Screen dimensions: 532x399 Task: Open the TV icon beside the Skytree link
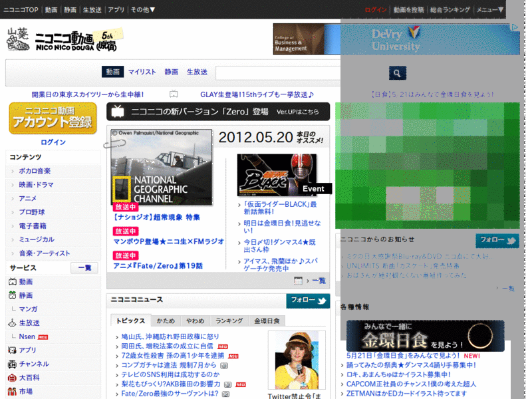coord(174,94)
